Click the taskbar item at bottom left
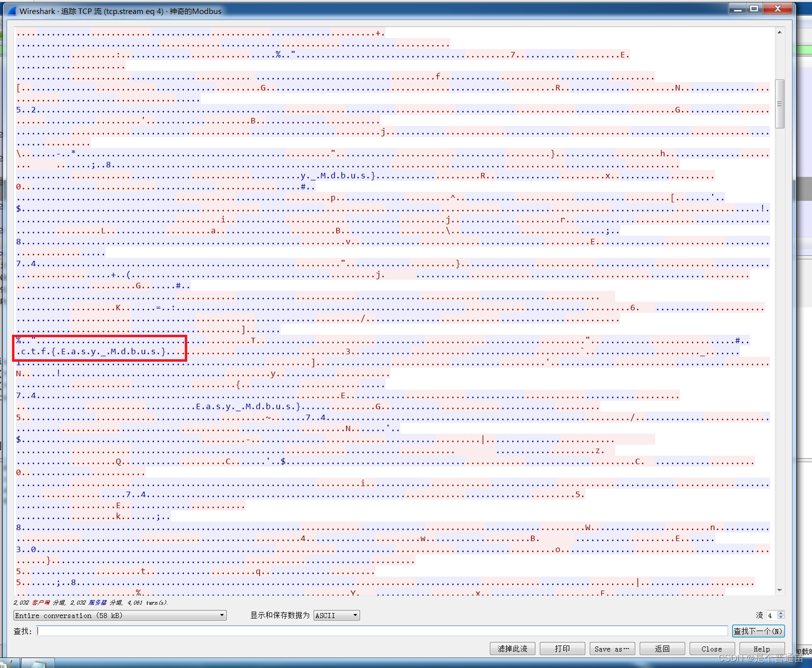 [37, 664]
